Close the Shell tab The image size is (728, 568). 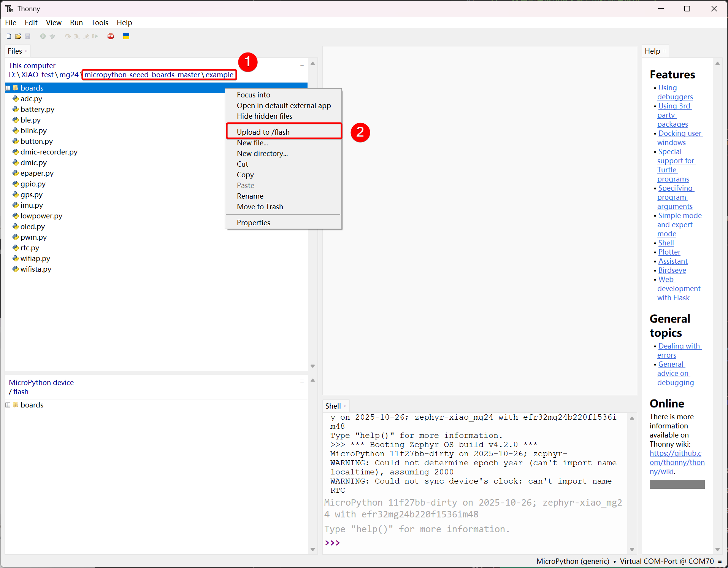coord(345,406)
